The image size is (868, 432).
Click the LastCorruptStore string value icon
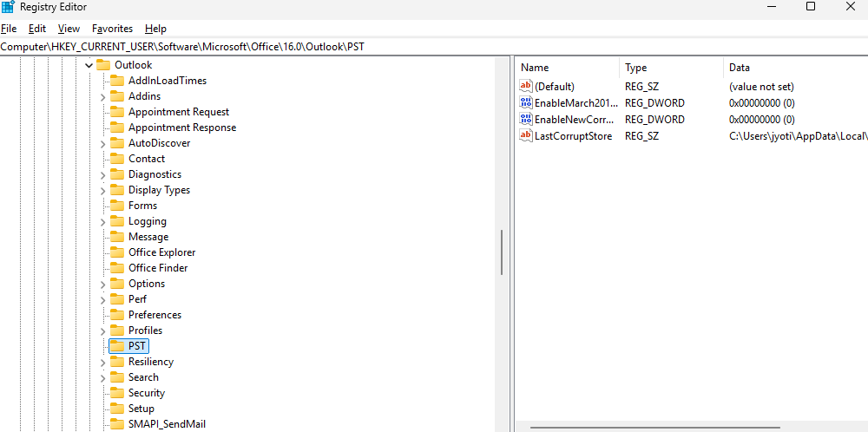[x=525, y=135]
